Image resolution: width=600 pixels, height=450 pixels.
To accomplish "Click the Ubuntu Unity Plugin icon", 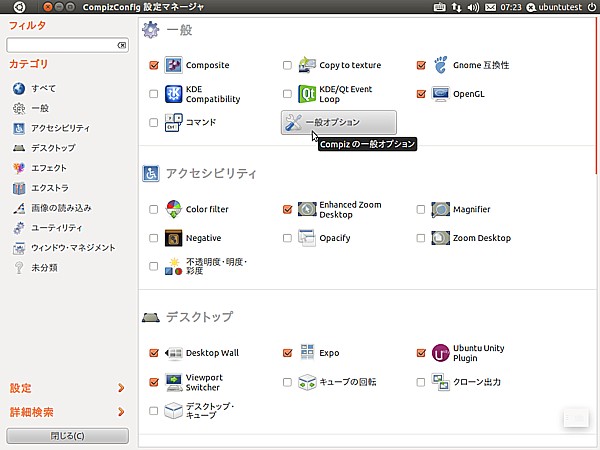I will pos(440,353).
